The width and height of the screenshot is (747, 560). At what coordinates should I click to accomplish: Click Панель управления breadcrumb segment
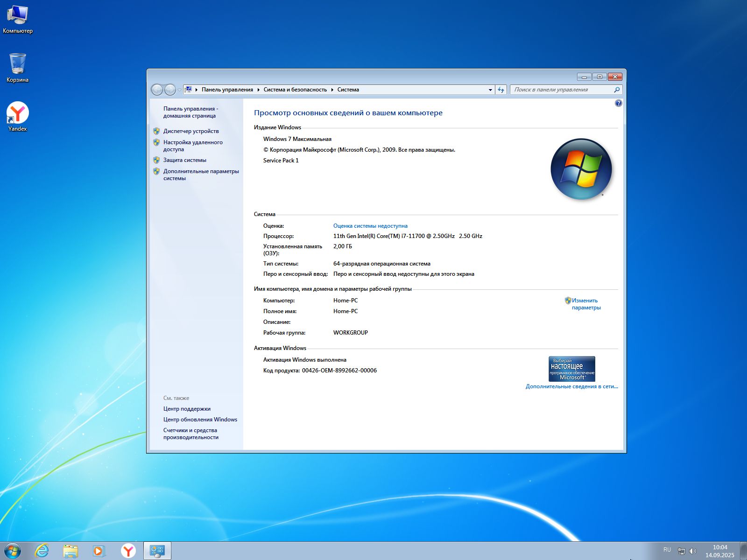pos(227,90)
